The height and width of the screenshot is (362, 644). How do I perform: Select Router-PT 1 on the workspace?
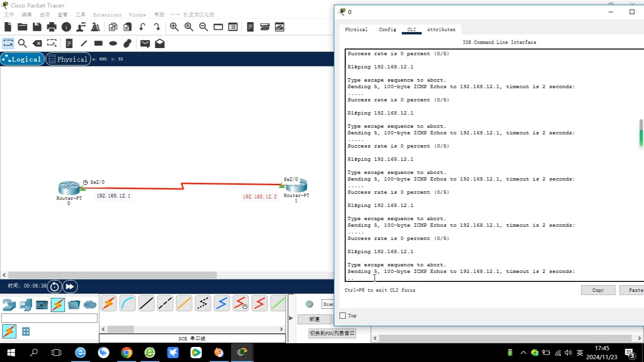click(297, 186)
